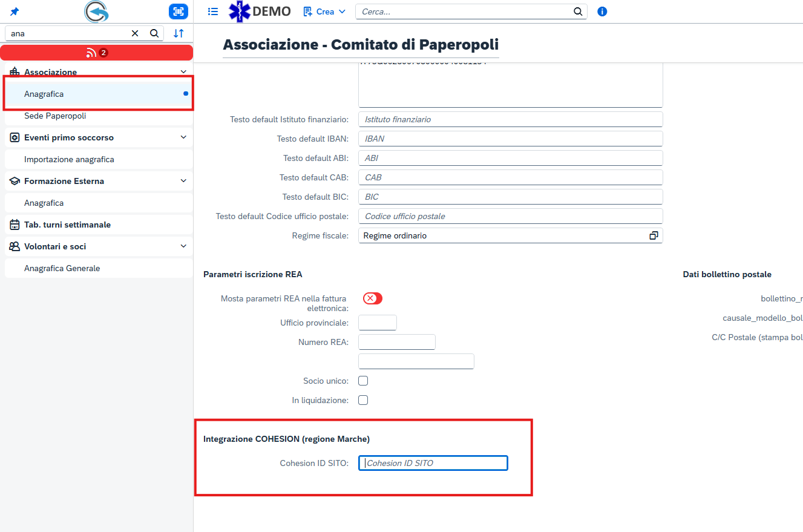Open the Regime fiscale selector
This screenshot has width=803, height=532.
click(654, 235)
